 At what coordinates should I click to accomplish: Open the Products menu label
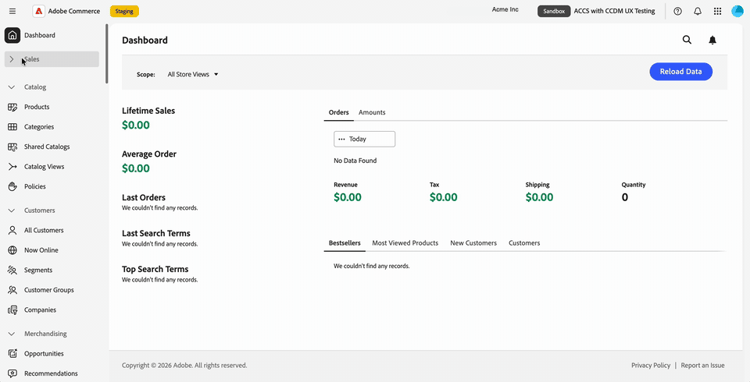point(37,107)
